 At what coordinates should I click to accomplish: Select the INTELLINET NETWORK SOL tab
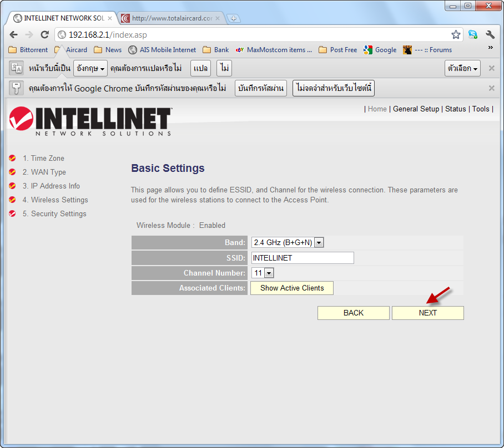[64, 18]
